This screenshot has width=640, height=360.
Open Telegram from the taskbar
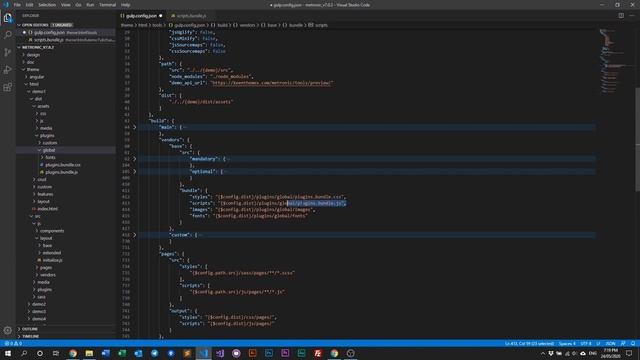point(155,353)
